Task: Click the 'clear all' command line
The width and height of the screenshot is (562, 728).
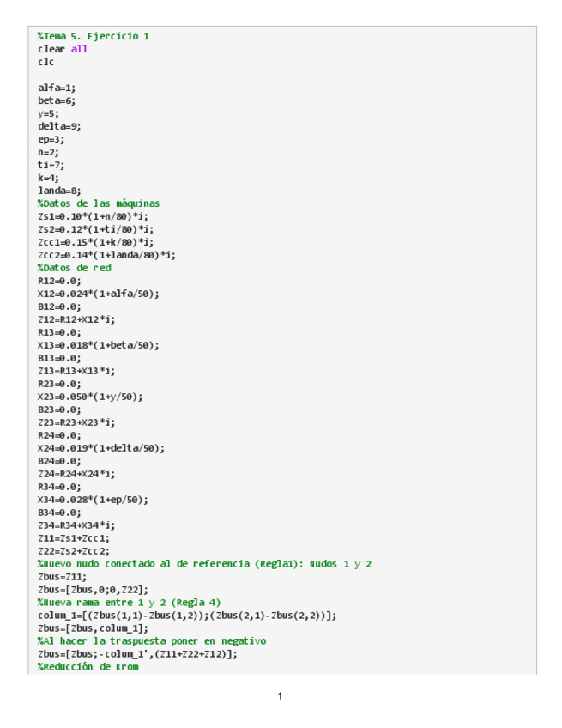Action: (x=62, y=49)
